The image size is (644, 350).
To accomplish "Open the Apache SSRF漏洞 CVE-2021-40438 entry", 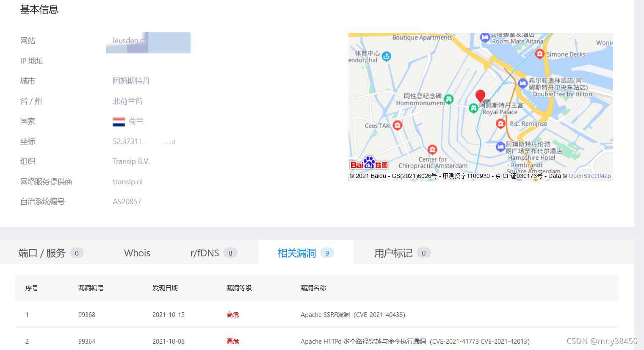I will pos(353,315).
